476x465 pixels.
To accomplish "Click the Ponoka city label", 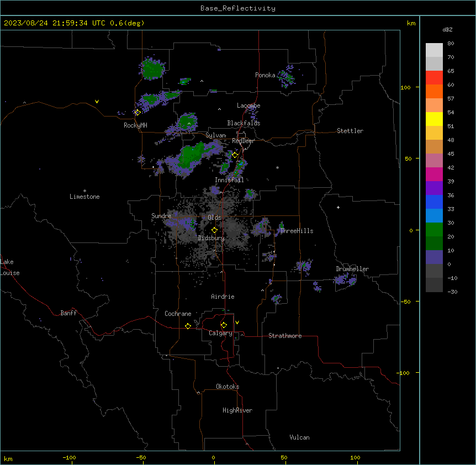I will 265,75.
